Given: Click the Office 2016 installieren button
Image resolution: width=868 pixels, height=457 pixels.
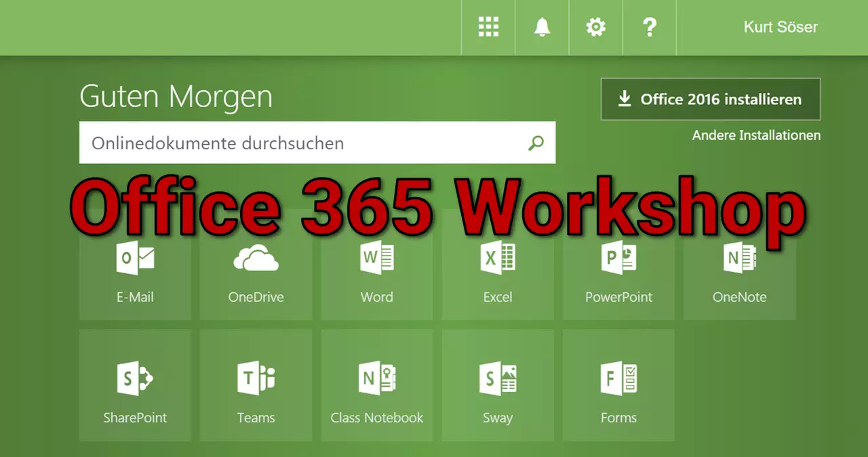Looking at the screenshot, I should [x=710, y=100].
